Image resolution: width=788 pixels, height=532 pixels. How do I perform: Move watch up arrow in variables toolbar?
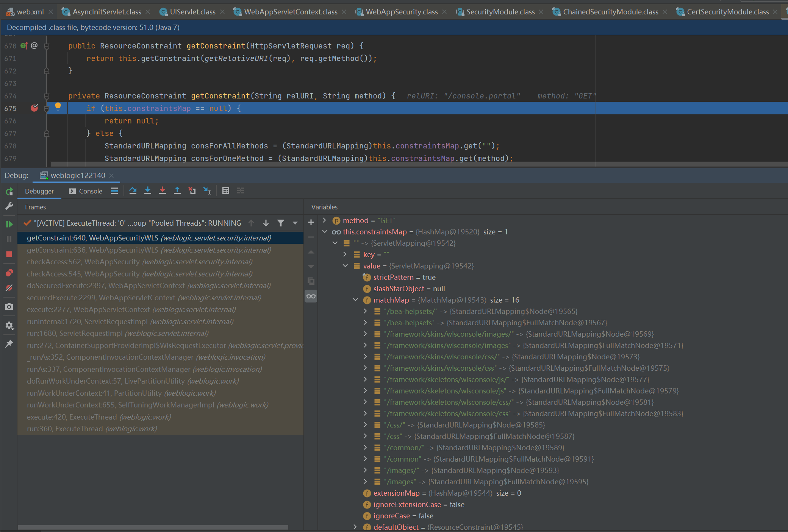click(311, 252)
